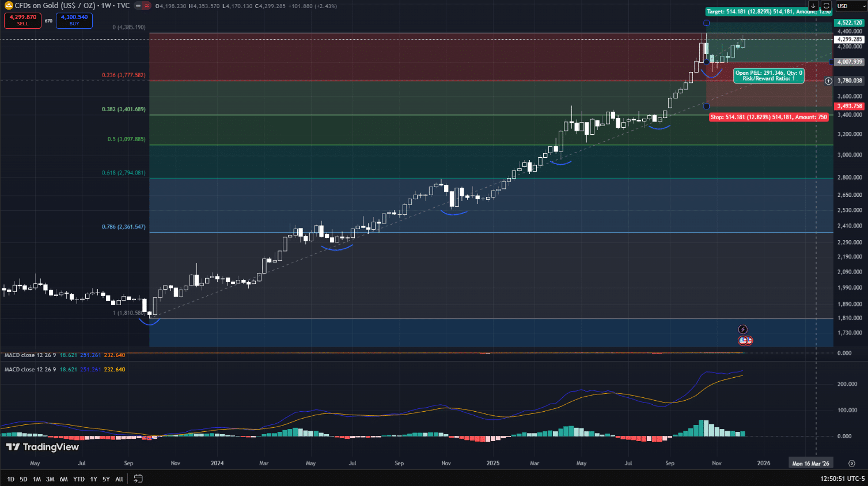Select the 6M time range
The width and height of the screenshot is (868, 486).
click(63, 479)
